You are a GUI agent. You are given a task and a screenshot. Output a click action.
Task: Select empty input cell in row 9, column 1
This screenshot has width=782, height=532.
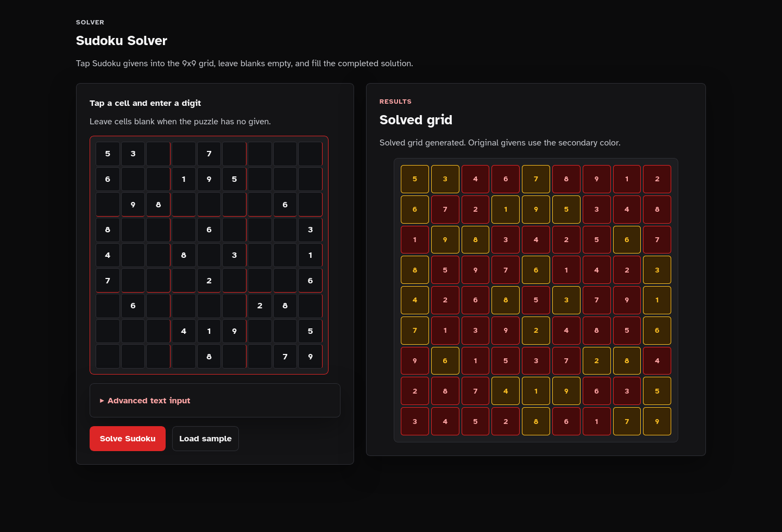(x=108, y=357)
